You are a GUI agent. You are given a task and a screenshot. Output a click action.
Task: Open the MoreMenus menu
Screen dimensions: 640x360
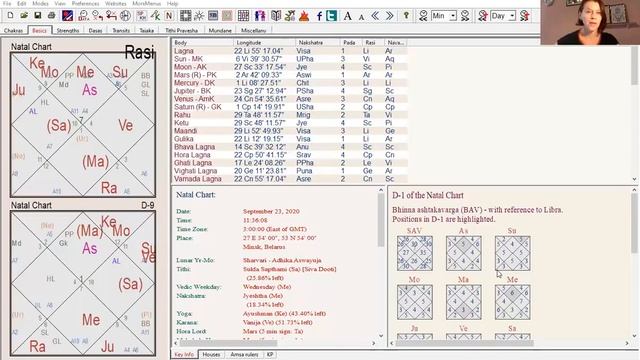146,3
